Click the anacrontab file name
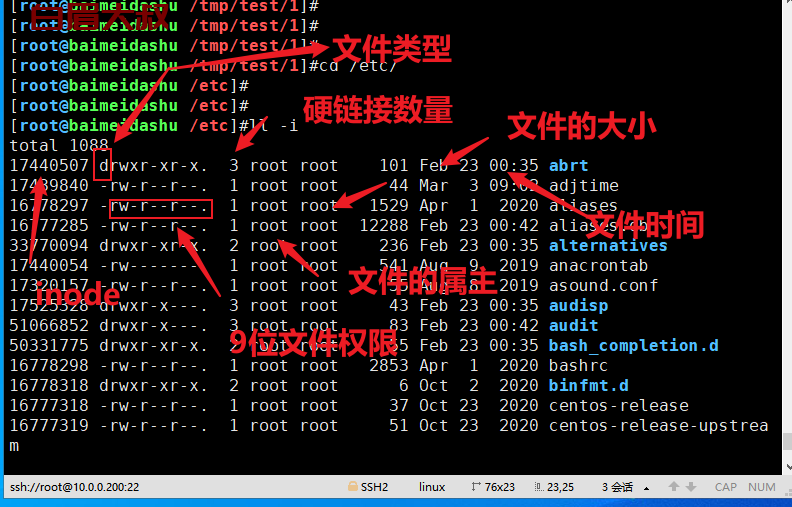 click(599, 266)
